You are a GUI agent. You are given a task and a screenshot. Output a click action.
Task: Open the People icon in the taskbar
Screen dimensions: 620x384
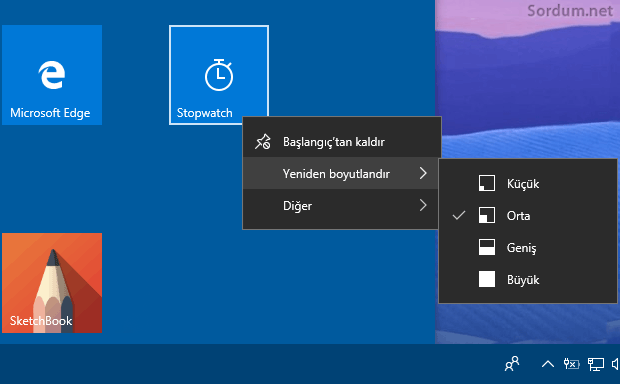click(x=512, y=363)
